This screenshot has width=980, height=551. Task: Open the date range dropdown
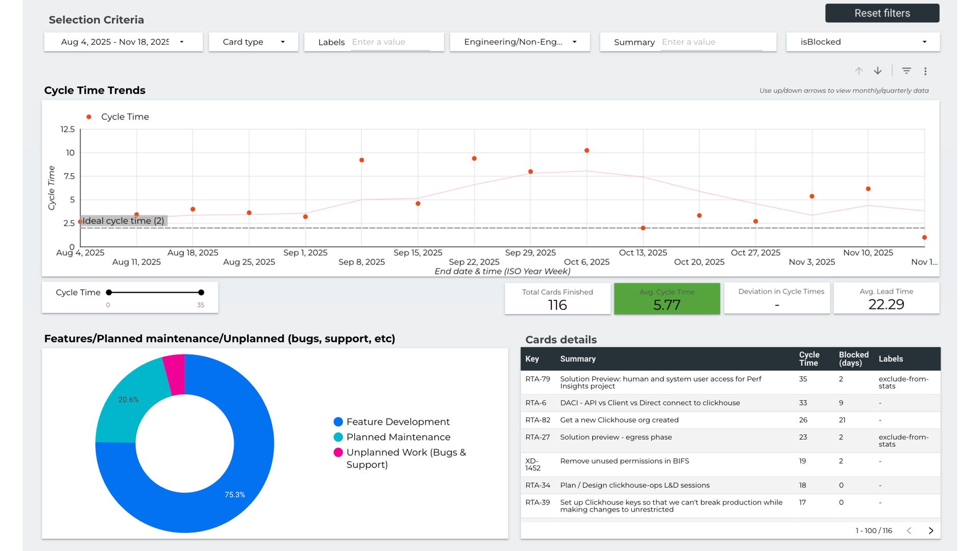pyautogui.click(x=123, y=42)
